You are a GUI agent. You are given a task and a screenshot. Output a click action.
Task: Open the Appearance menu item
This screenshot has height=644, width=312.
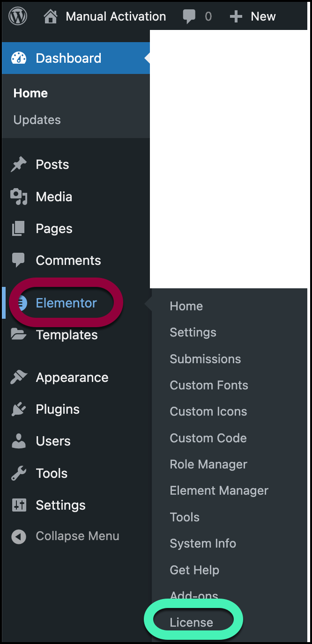coord(72,377)
